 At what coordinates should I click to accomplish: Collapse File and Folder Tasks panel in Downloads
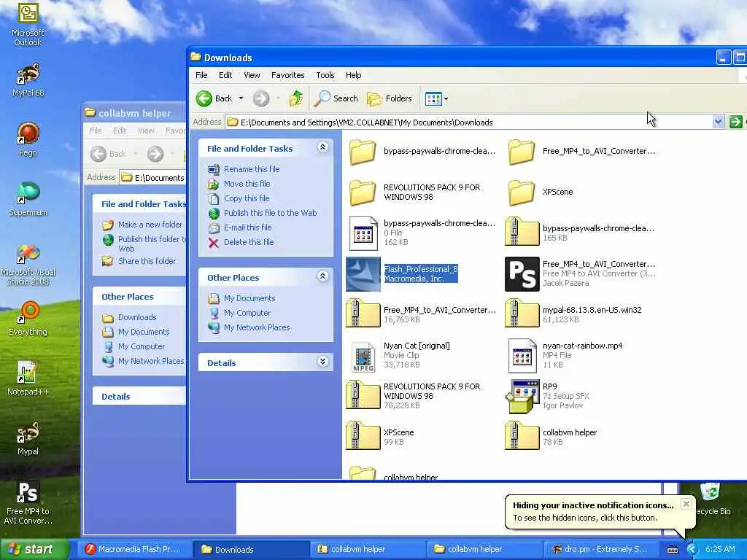pos(322,147)
